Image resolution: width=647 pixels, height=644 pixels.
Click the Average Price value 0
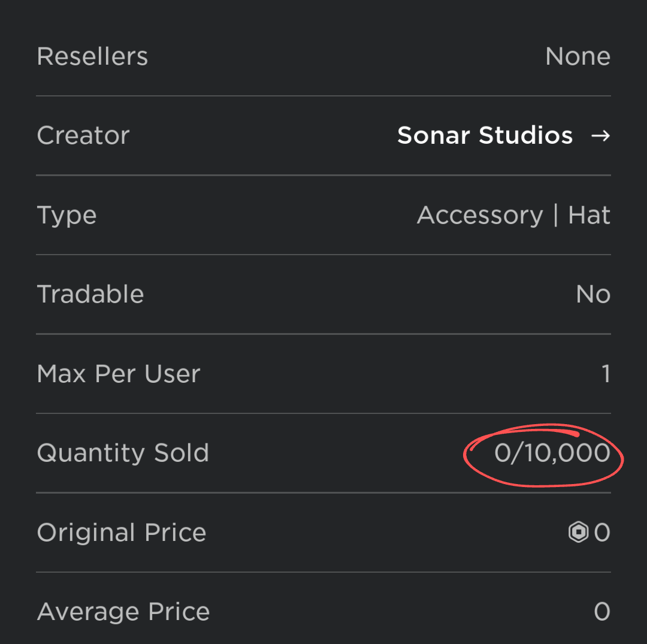[602, 612]
